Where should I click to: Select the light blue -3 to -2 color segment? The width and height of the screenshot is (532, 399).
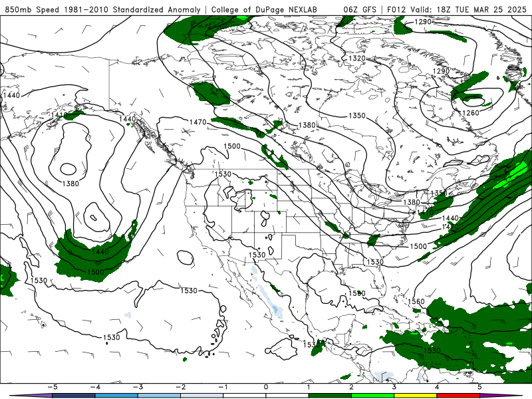click(x=159, y=396)
